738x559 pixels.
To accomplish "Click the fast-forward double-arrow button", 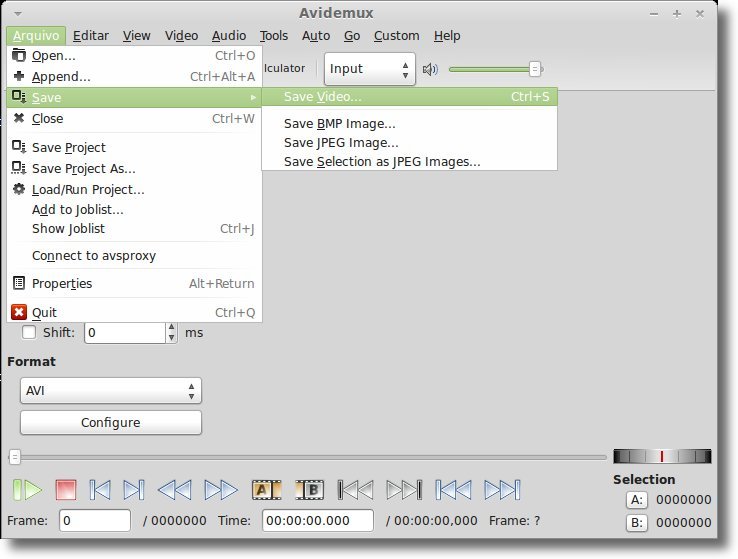I will [x=221, y=490].
